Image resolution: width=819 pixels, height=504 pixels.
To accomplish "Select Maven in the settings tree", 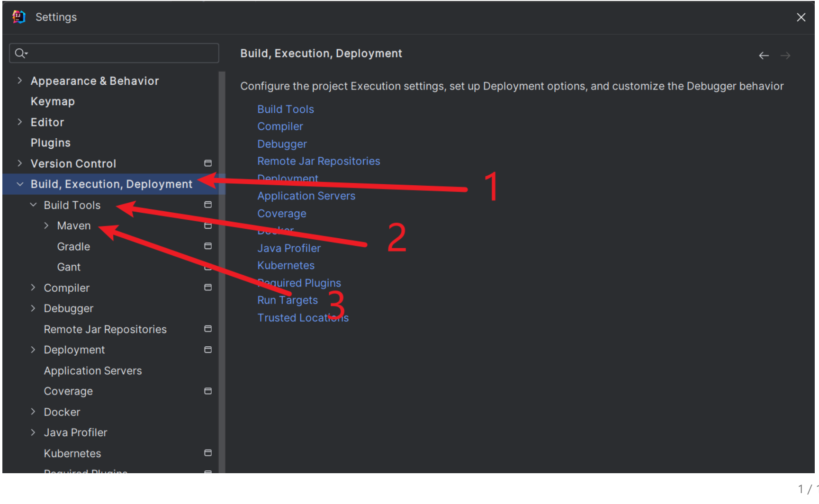I will 74,225.
